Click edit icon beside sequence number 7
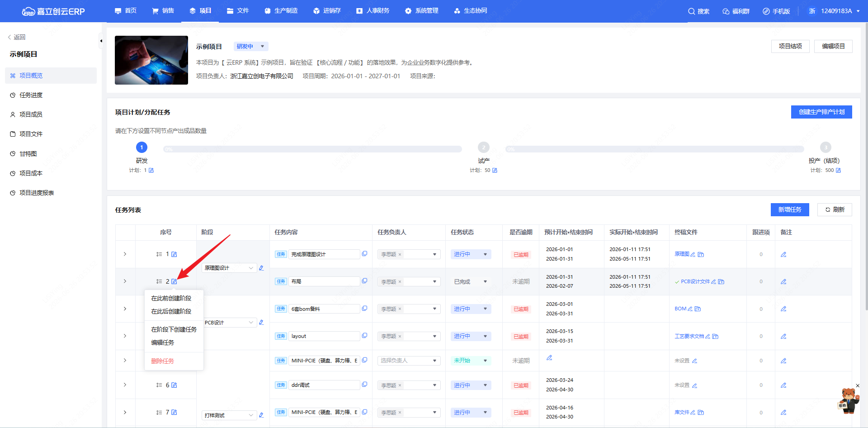The width and height of the screenshot is (868, 428). coord(174,412)
